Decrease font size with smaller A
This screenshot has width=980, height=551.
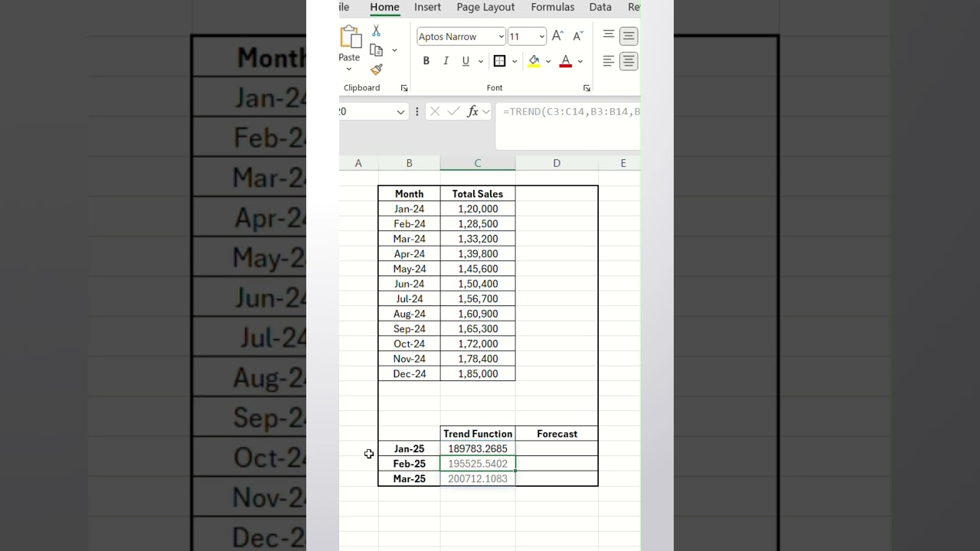[x=578, y=36]
